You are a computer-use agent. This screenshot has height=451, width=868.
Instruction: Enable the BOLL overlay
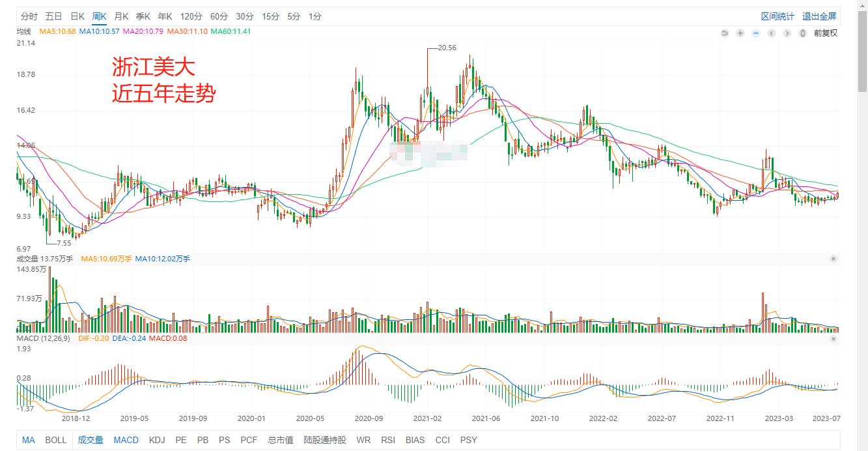(x=55, y=440)
